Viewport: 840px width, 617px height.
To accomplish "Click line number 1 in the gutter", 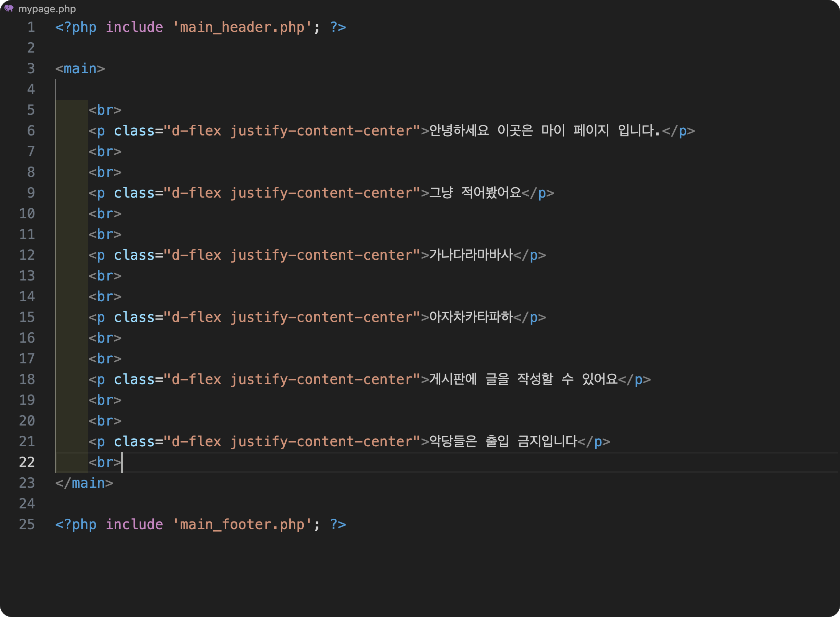I will click(31, 27).
